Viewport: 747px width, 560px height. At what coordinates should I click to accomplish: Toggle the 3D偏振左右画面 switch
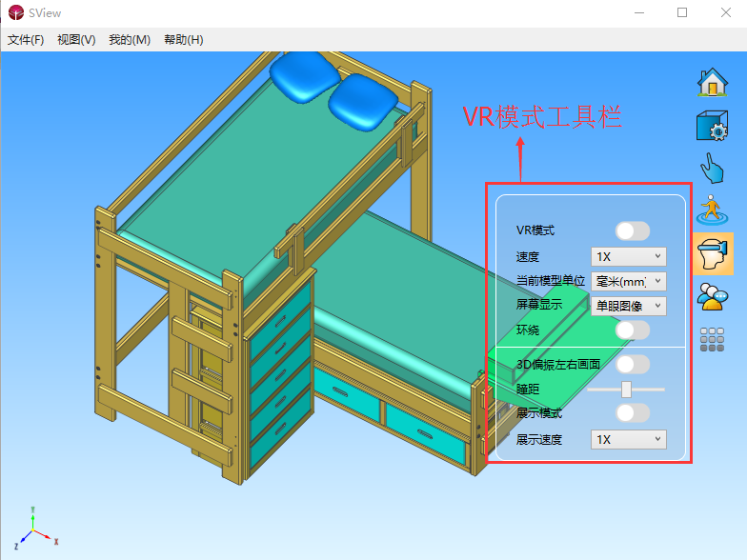(633, 364)
